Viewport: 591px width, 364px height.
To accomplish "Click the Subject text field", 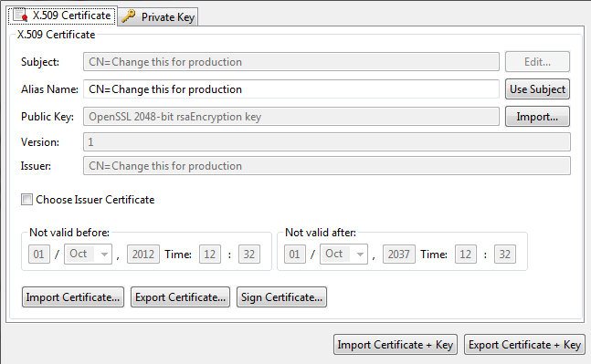I will (x=291, y=62).
